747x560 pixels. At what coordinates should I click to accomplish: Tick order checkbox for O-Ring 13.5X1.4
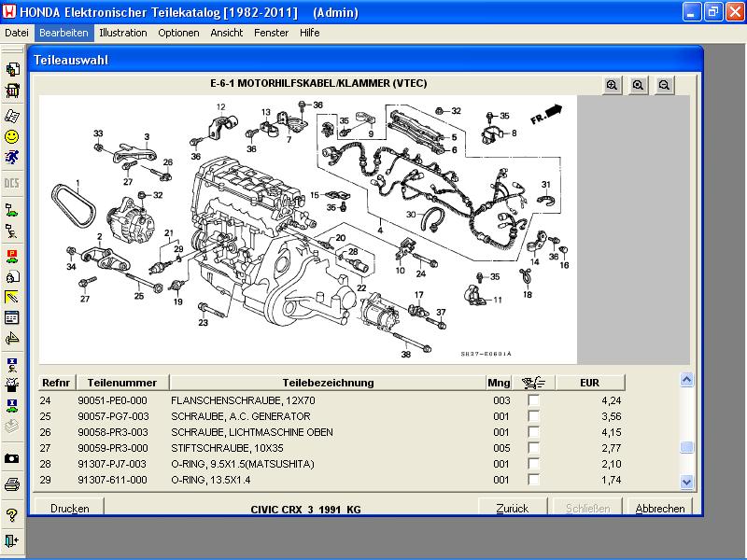pyautogui.click(x=533, y=480)
